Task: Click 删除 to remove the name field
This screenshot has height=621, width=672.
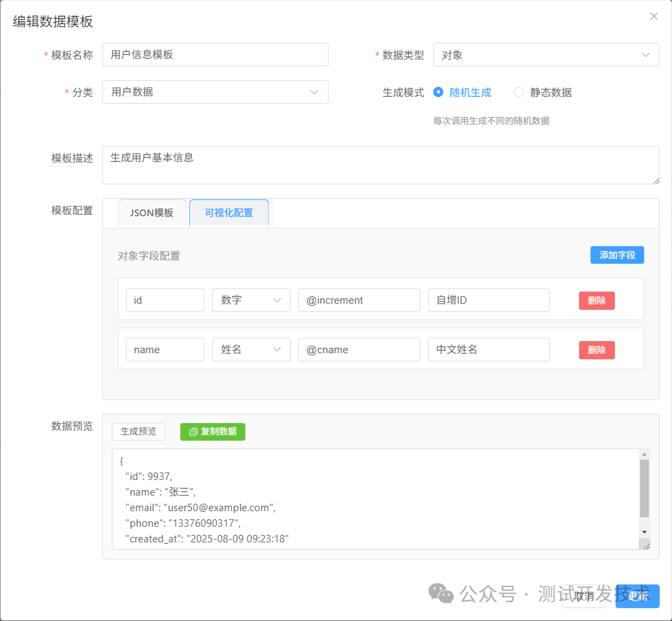Action: pos(596,349)
